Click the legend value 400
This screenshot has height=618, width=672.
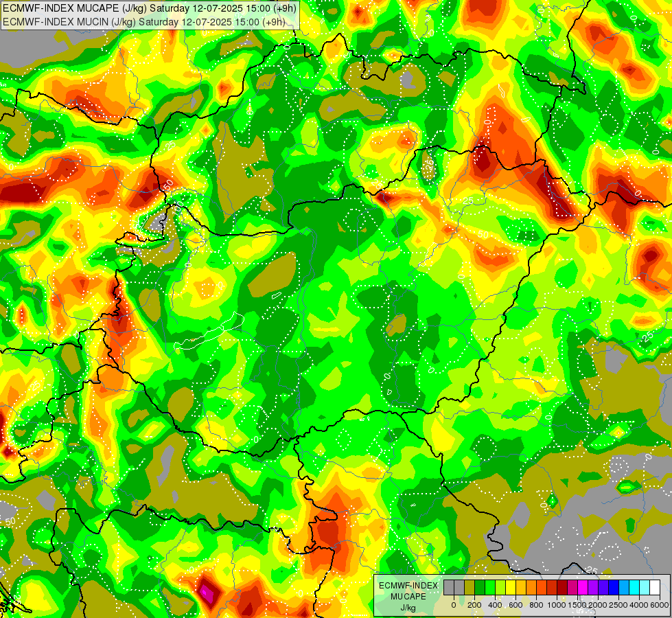tap(495, 605)
